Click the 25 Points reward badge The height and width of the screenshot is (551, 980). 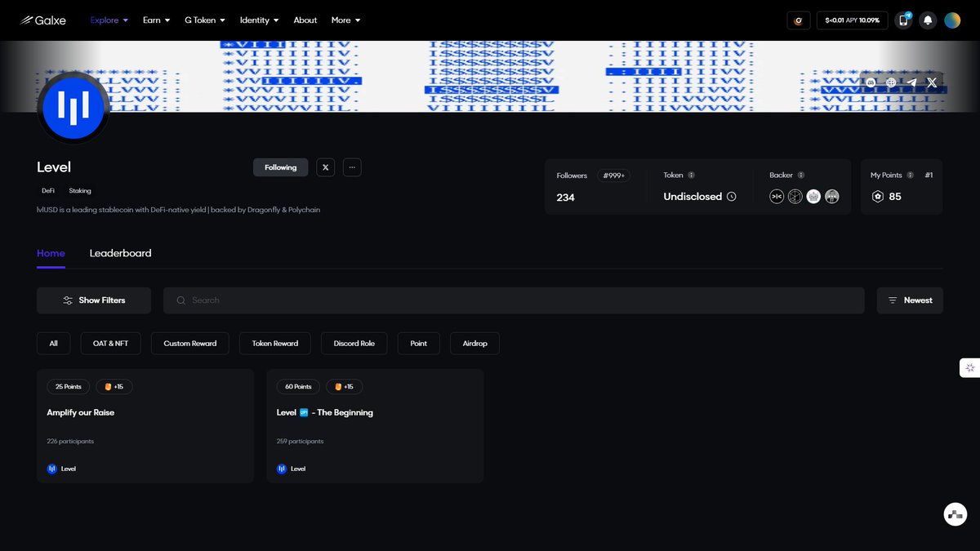click(x=69, y=387)
